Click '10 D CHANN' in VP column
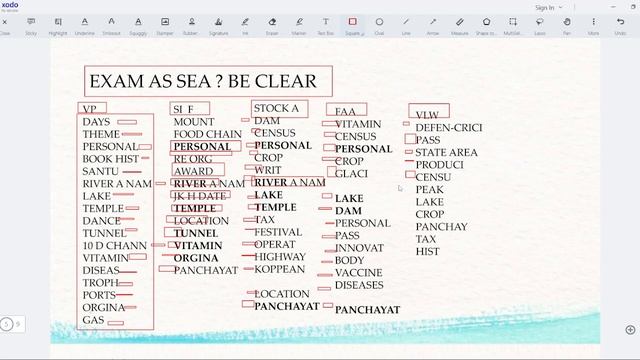Screen dimensions: 640x360 pos(114,245)
